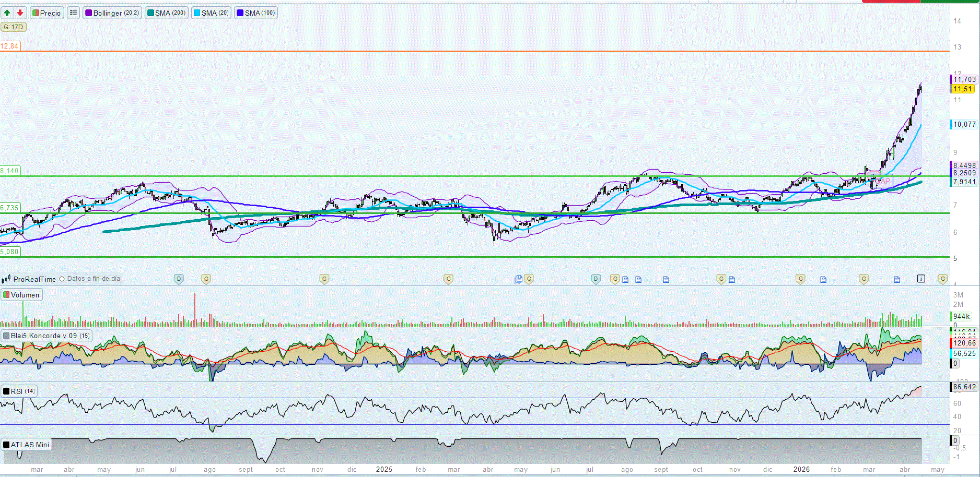
Task: Click the G:17D label
Action: [x=13, y=27]
